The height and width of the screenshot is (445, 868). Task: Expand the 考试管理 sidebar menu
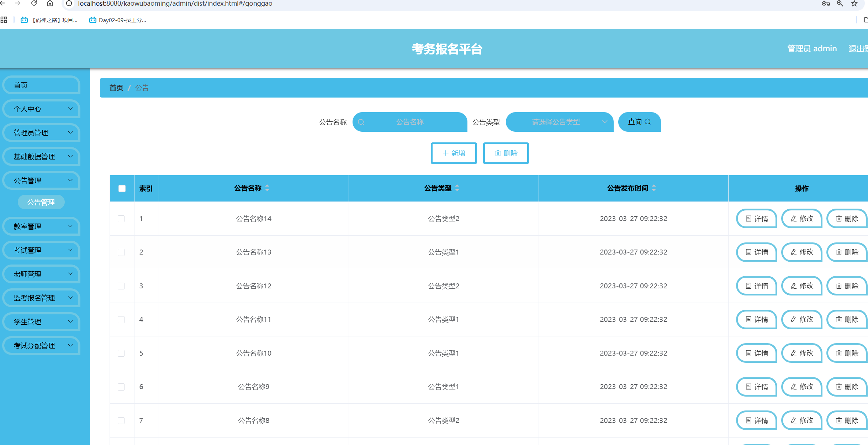tap(41, 250)
